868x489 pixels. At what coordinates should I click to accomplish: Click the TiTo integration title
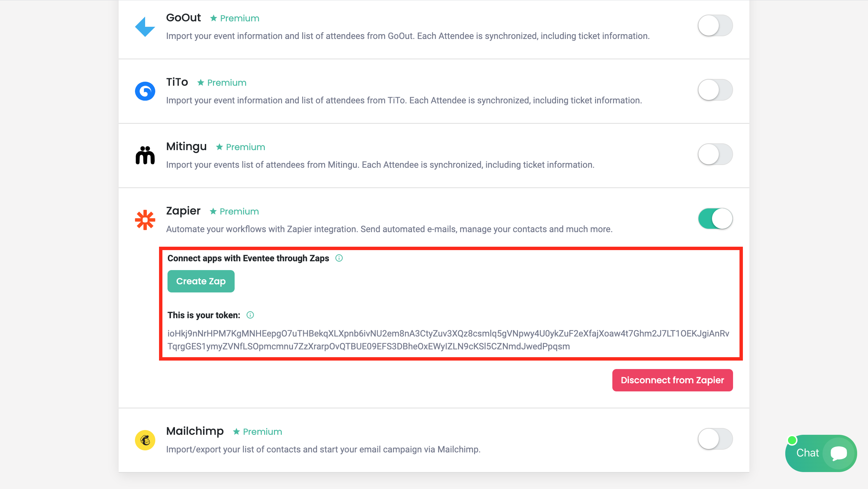pos(177,82)
